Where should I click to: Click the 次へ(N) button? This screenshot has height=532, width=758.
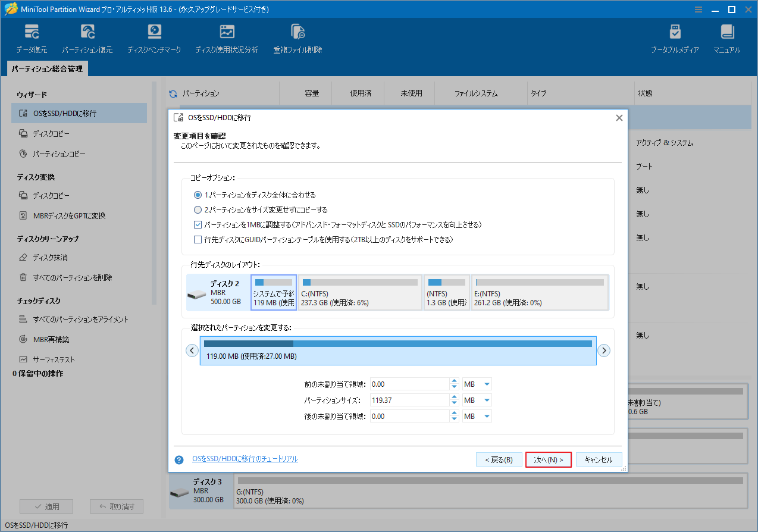click(x=548, y=459)
